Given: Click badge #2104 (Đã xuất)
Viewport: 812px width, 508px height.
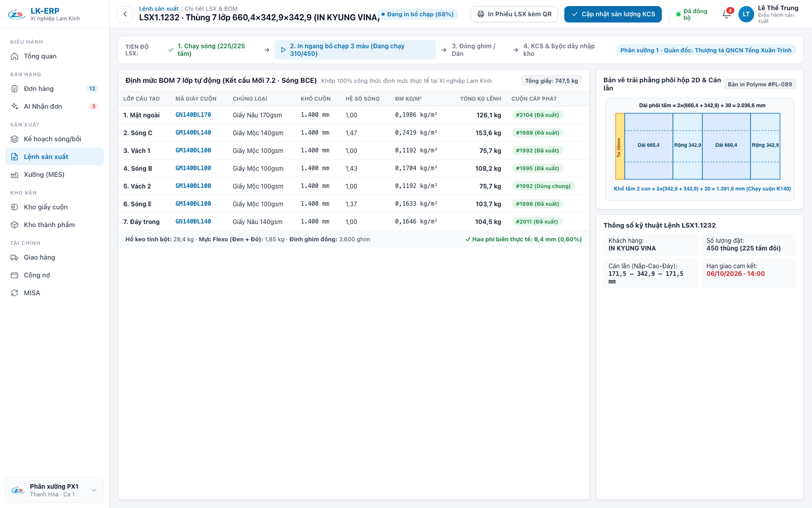Looking at the screenshot, I should coord(537,115).
